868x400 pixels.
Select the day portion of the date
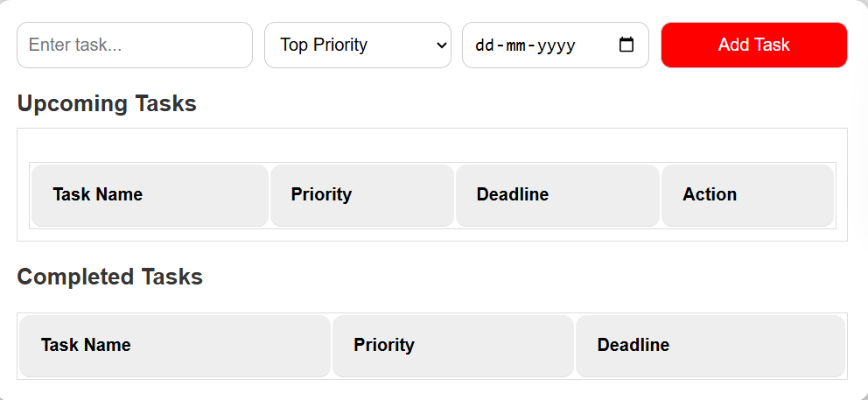coord(486,45)
